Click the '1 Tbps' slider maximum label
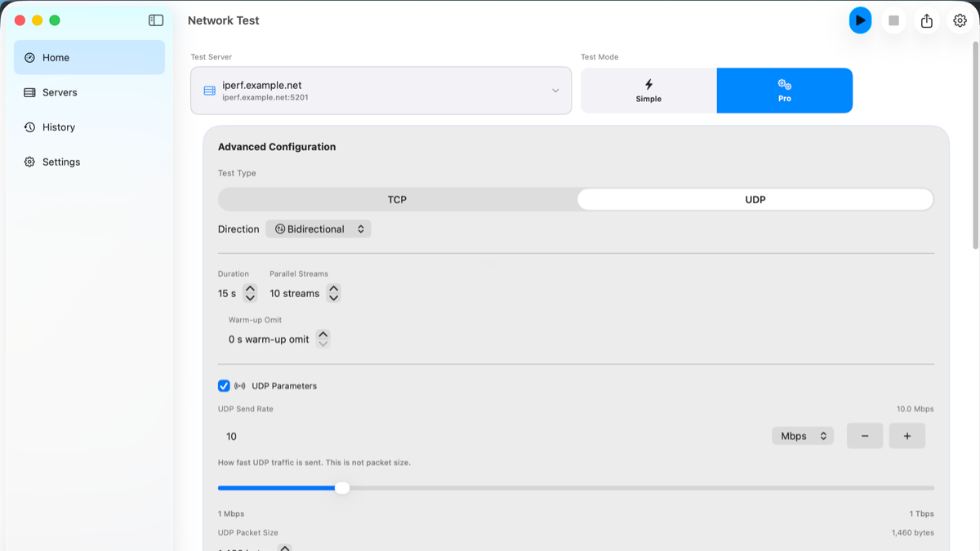 [x=921, y=513]
